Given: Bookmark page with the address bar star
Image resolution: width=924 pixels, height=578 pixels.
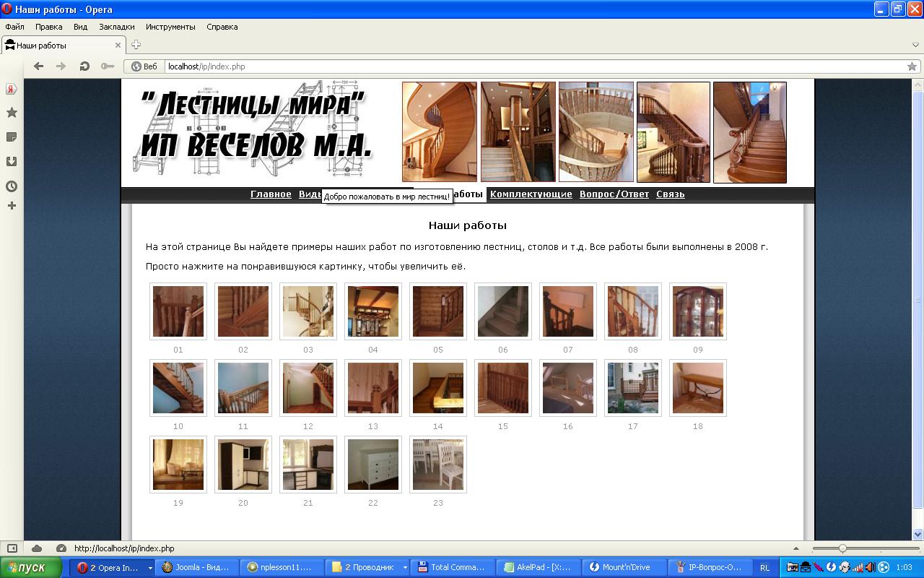Looking at the screenshot, I should point(912,66).
